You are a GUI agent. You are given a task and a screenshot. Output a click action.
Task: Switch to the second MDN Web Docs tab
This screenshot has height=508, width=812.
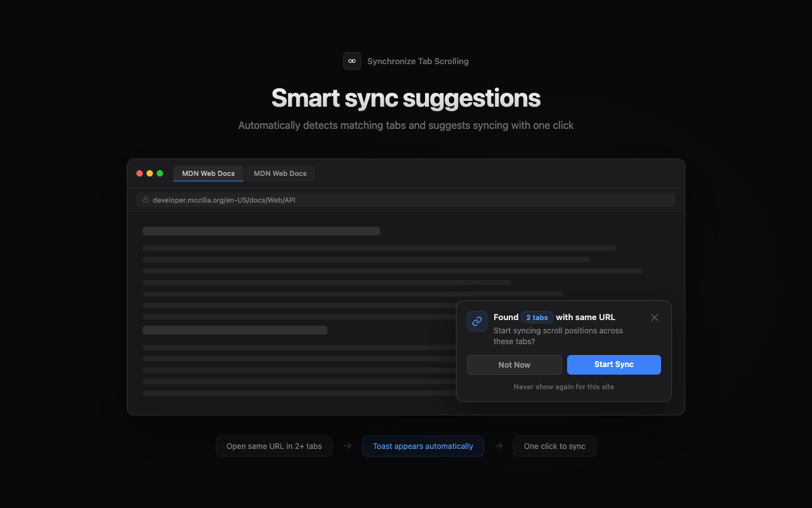pos(280,173)
